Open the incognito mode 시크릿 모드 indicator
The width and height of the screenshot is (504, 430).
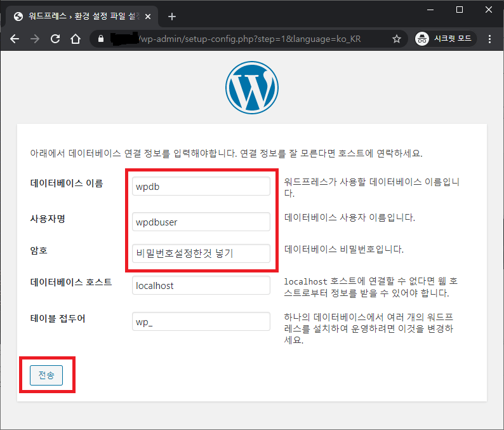click(x=444, y=39)
